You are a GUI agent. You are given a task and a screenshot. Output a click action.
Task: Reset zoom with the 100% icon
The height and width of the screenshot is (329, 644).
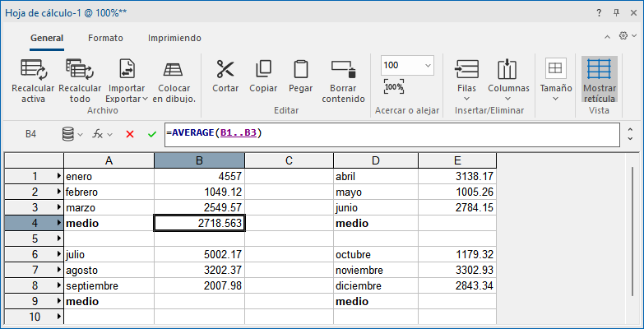394,86
